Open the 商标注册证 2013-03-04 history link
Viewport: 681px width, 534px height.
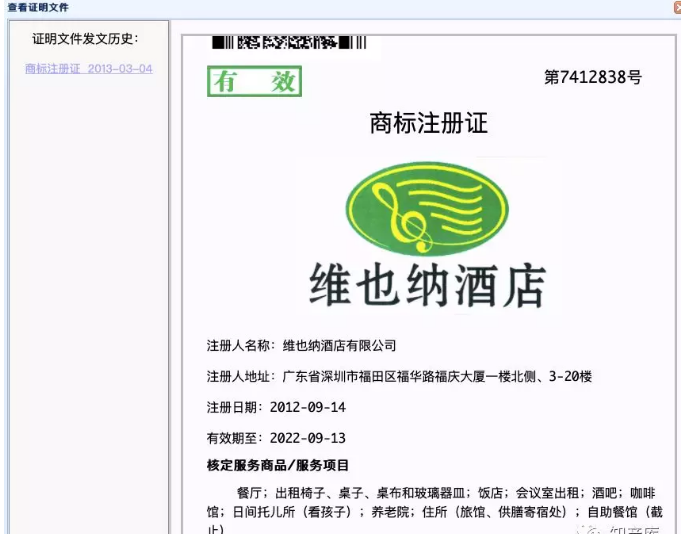pos(88,69)
